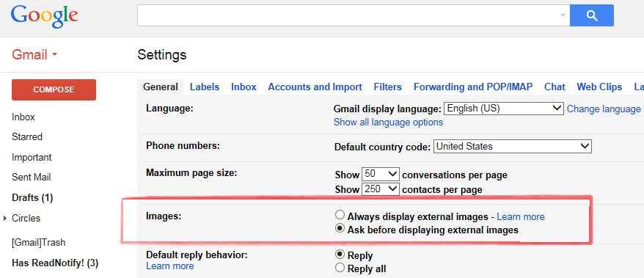Click the Phone numbers: label
The image size is (644, 278).
click(183, 145)
